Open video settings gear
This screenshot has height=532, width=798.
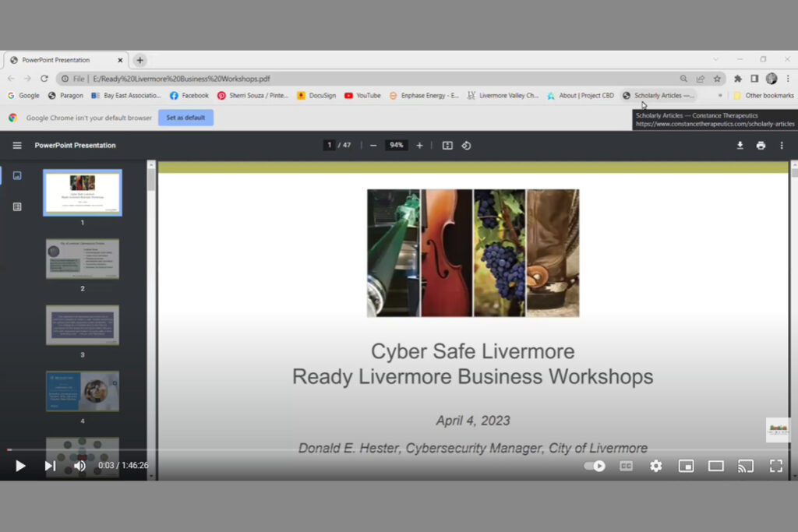pos(656,465)
